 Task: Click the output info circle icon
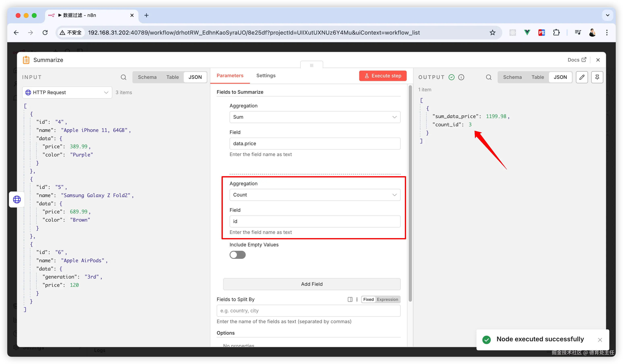pos(461,77)
